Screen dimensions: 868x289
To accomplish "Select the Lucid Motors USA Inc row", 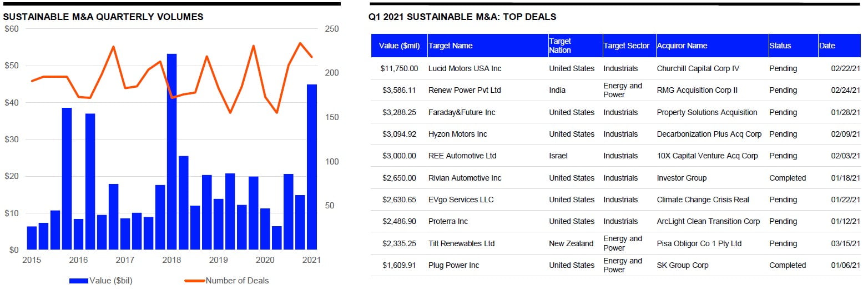I will 465,68.
